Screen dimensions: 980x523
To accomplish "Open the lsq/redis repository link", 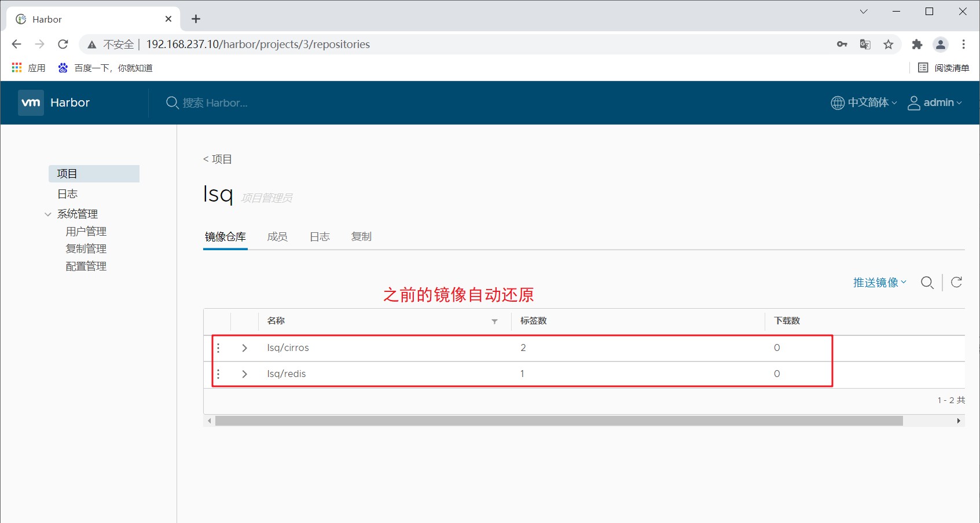I will tap(287, 374).
